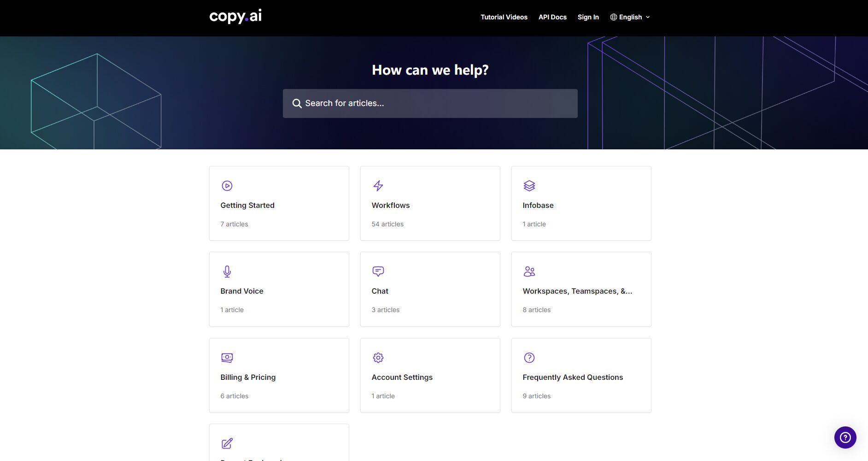Click the Workflows lightning bolt icon
Image resolution: width=868 pixels, height=461 pixels.
(378, 186)
